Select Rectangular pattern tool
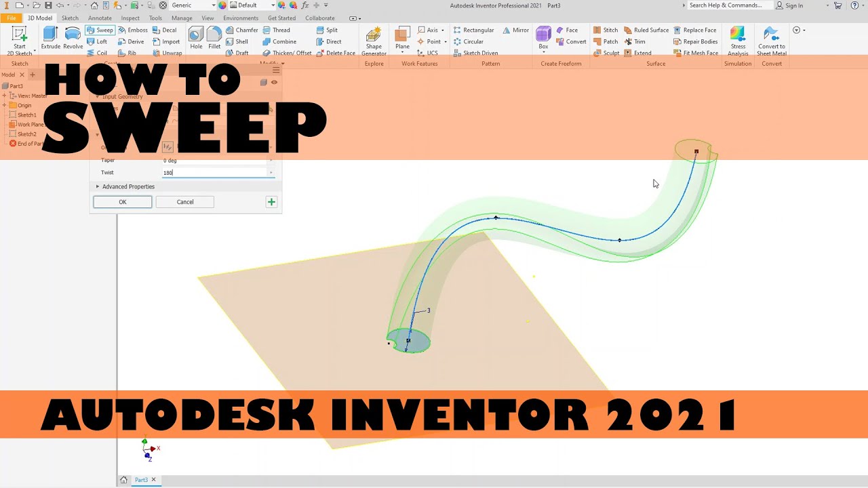Image resolution: width=868 pixels, height=488 pixels. click(473, 30)
